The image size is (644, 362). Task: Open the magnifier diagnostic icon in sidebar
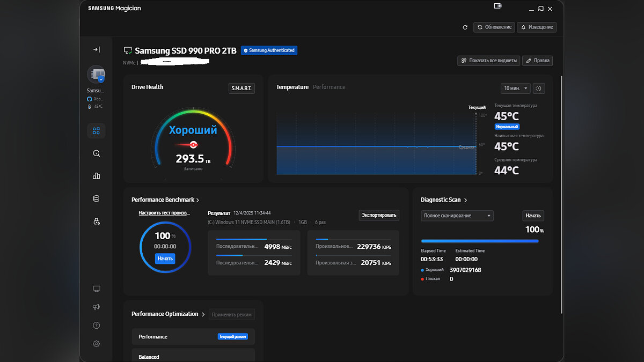pos(96,153)
